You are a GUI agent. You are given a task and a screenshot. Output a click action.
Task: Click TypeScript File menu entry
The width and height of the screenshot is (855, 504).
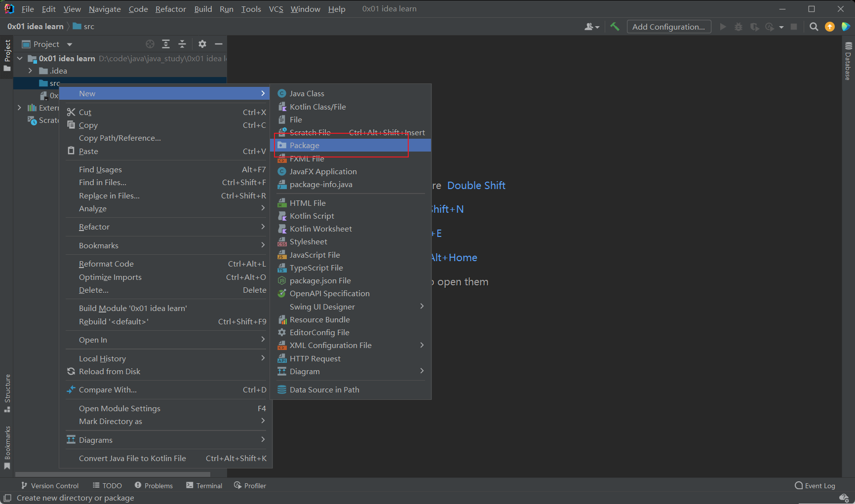pos(350,268)
